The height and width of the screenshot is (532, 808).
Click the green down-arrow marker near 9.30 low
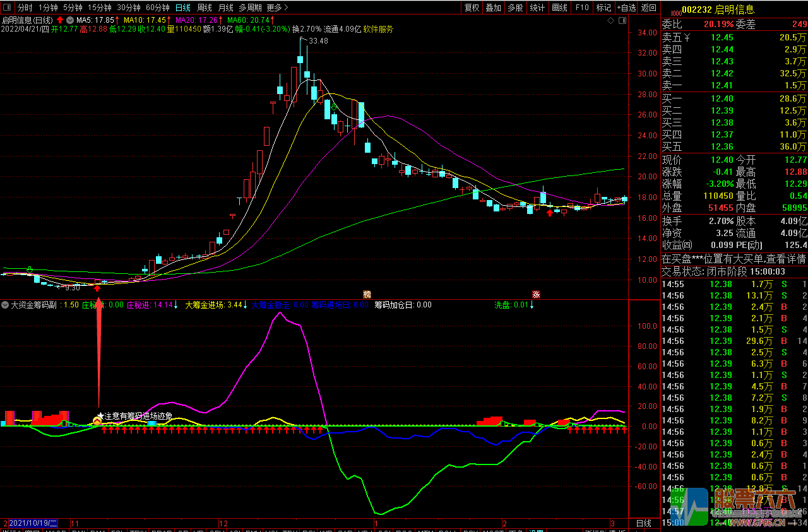pos(30,271)
